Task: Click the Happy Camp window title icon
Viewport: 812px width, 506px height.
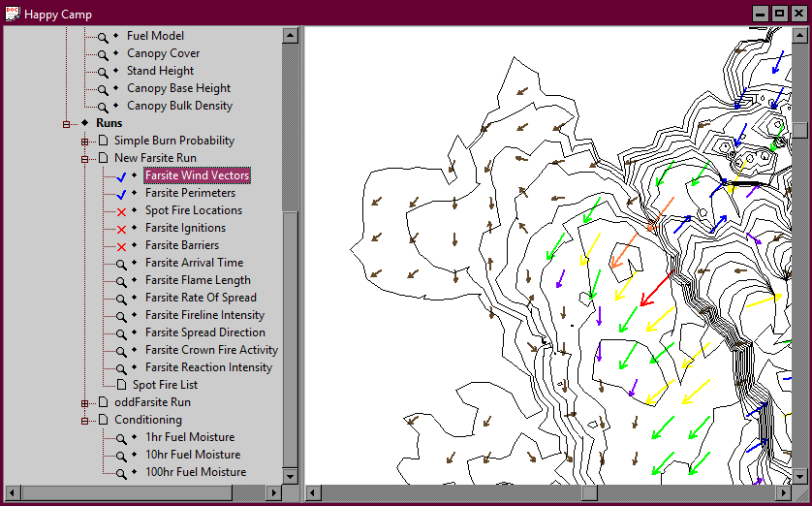Action: [x=13, y=14]
